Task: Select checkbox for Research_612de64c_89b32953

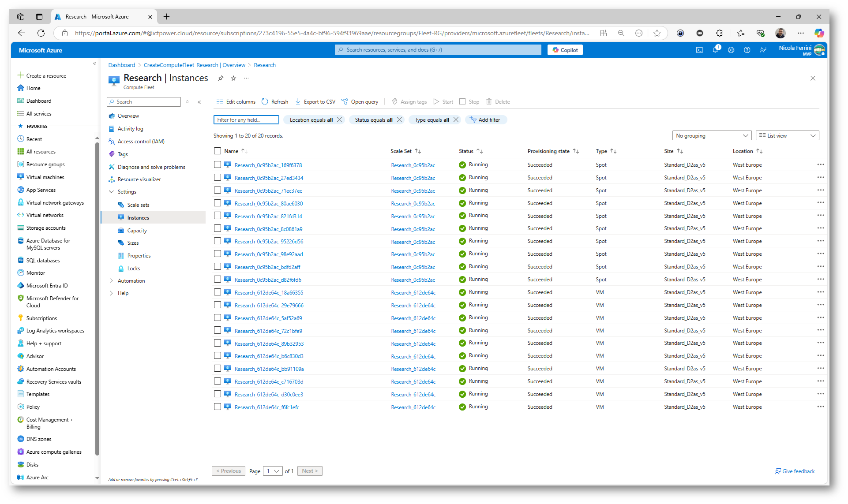Action: click(218, 343)
